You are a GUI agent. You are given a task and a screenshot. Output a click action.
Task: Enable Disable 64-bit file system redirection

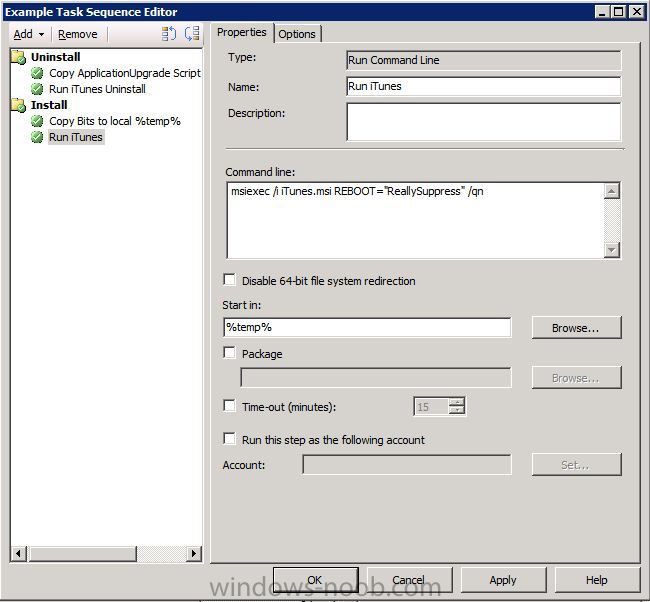pyautogui.click(x=229, y=280)
